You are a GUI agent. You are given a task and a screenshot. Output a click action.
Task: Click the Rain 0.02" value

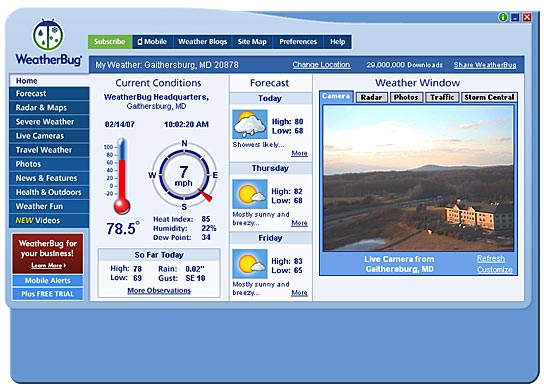[195, 269]
